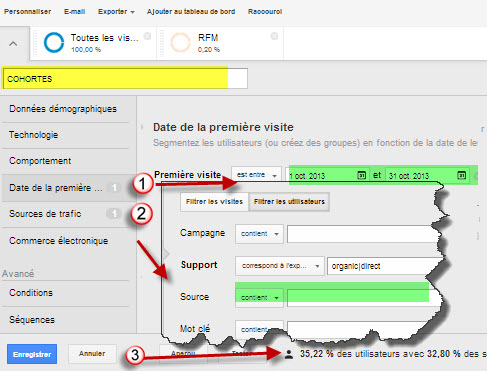Image resolution: width=487 pixels, height=371 pixels.
Task: Collapse the segment panel with the up chevron
Action: point(13,44)
